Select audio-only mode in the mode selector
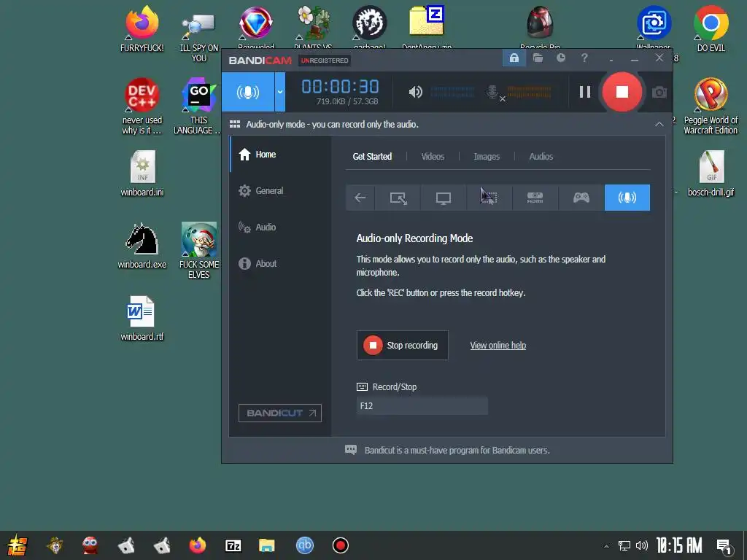747x560 pixels. (627, 198)
